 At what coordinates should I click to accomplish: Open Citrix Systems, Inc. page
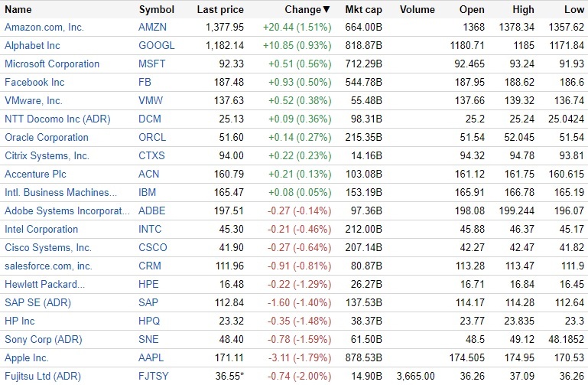pyautogui.click(x=47, y=155)
